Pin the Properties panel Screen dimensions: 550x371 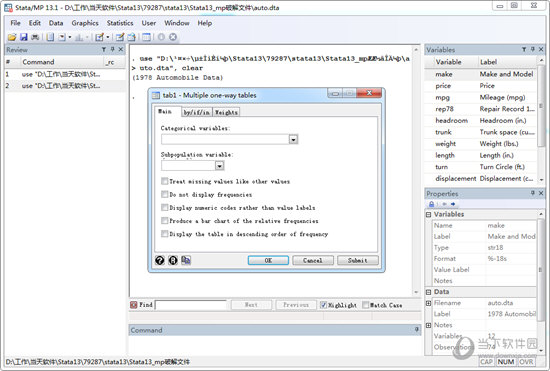(533, 193)
